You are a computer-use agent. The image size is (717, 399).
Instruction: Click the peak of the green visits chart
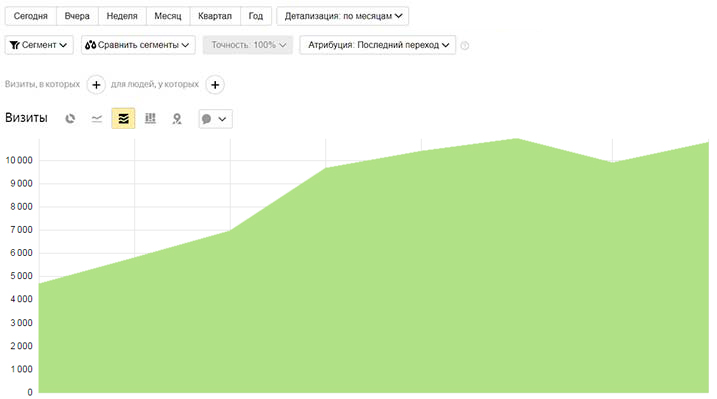click(x=517, y=138)
